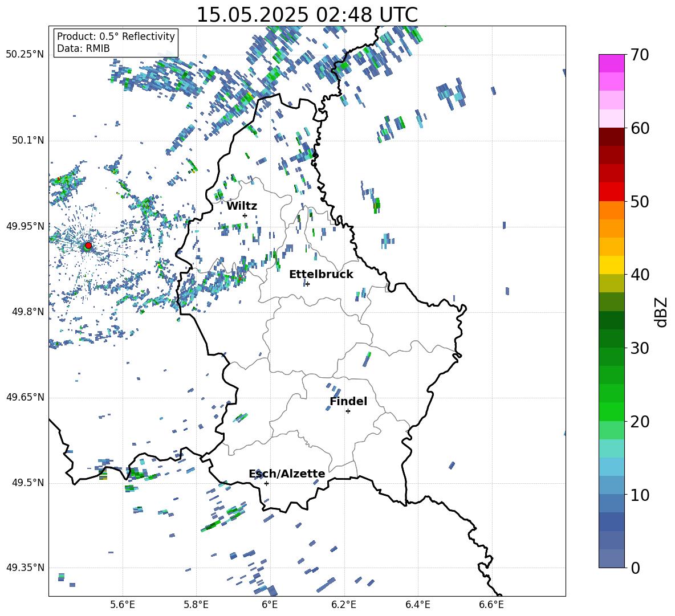Viewport: 675px width, 616px height.
Task: Click the bright red colorbar swatch above 50
Action: point(612,192)
